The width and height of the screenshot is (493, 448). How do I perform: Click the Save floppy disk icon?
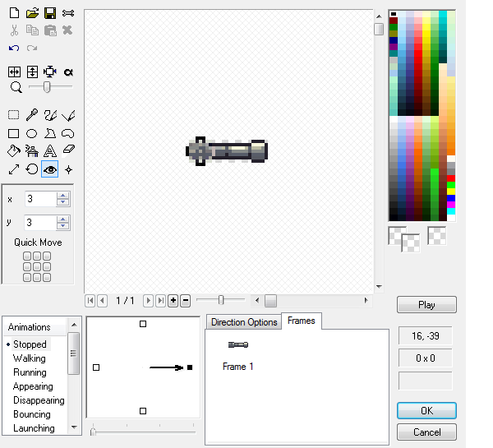(50, 13)
